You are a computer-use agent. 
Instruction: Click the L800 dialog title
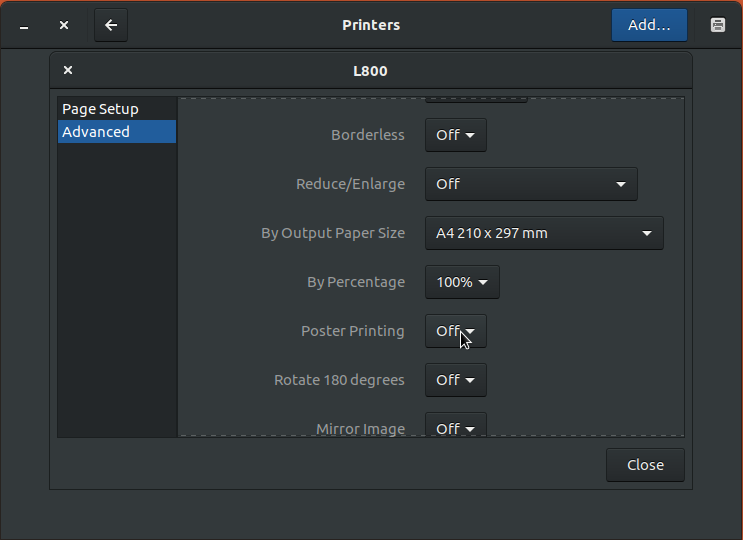click(371, 71)
